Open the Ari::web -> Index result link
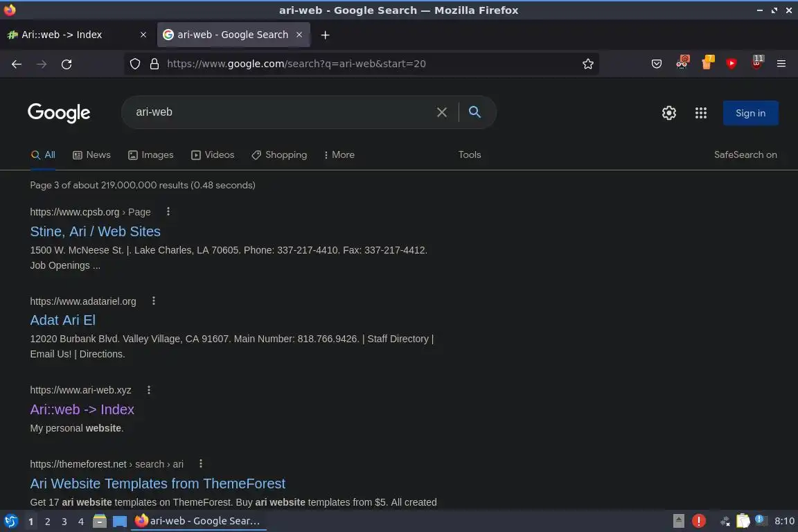The height and width of the screenshot is (532, 798). pos(82,409)
